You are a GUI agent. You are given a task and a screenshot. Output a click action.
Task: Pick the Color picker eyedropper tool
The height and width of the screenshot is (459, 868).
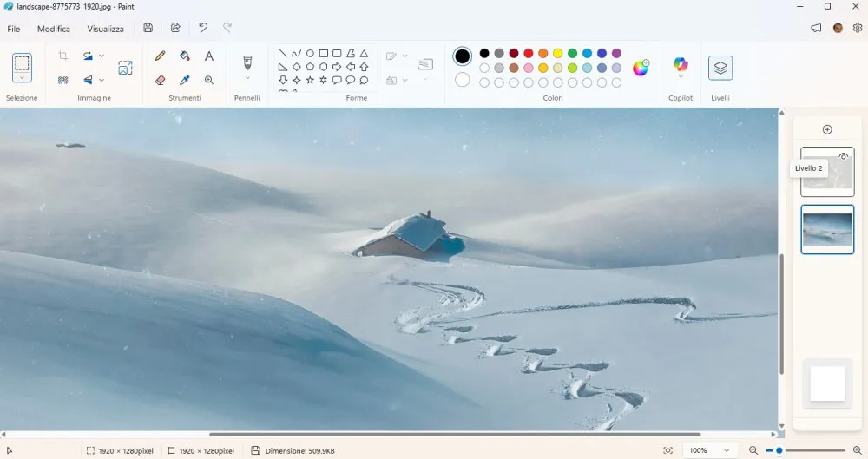point(185,80)
